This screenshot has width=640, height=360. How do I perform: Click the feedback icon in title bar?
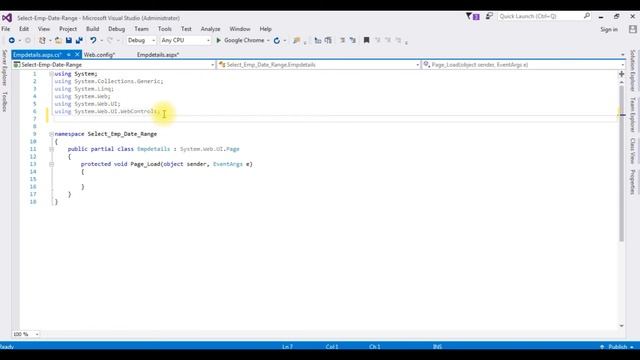[489, 16]
